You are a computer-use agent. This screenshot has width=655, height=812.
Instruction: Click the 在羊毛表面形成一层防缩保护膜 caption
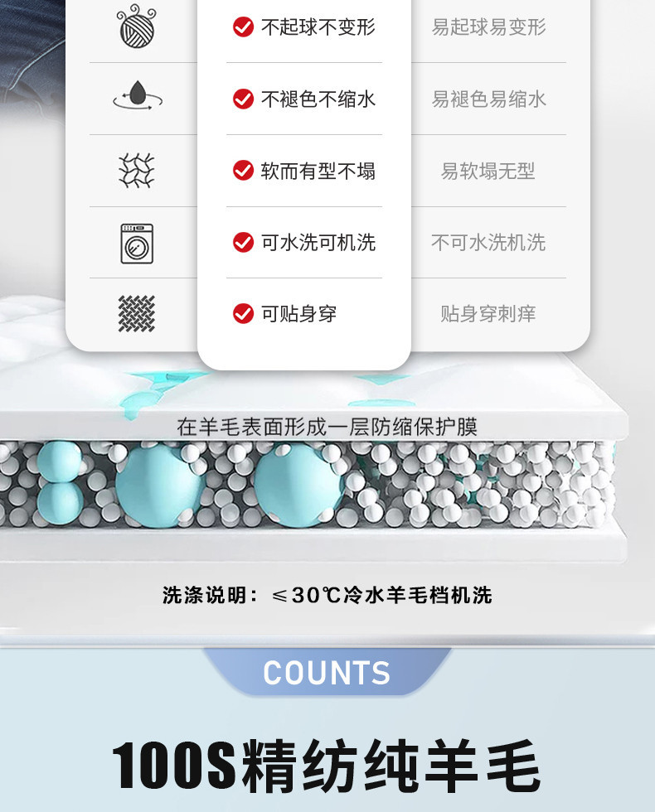[x=327, y=427]
